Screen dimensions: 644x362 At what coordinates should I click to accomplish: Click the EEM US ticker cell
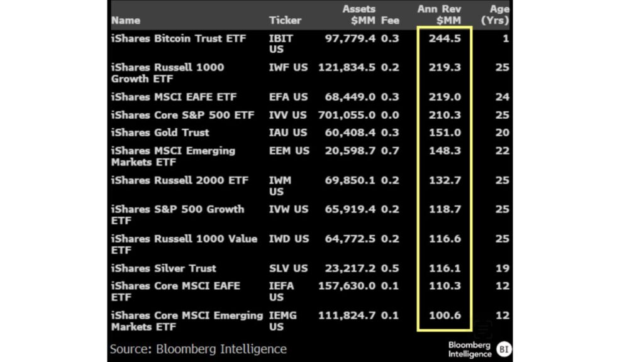point(289,151)
